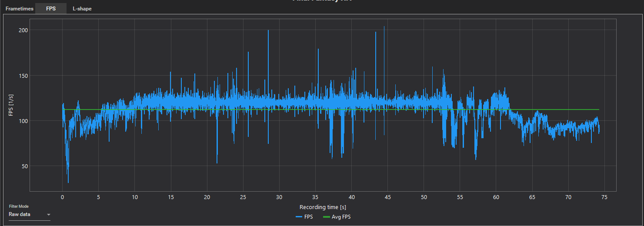Click the 30 label on the time axis

pyautogui.click(x=279, y=197)
